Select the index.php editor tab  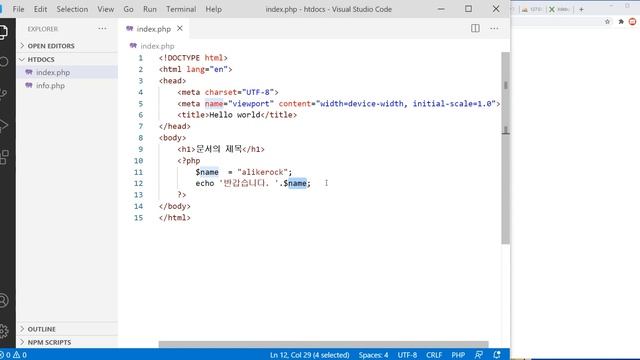pyautogui.click(x=154, y=29)
